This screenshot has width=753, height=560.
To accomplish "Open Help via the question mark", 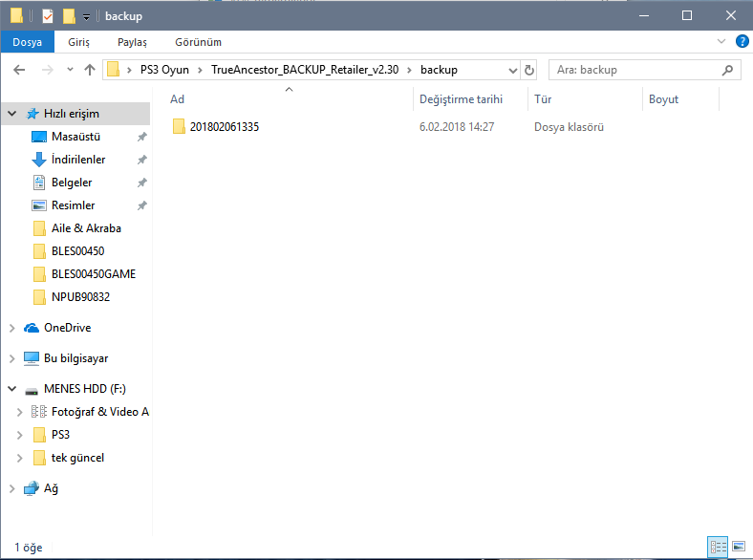I will [742, 41].
